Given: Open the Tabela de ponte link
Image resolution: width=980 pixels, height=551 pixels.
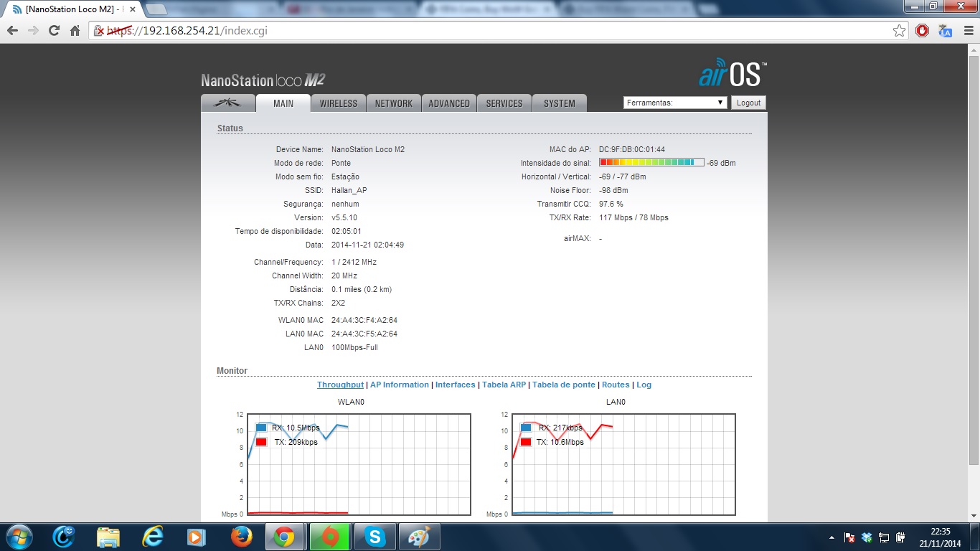Looking at the screenshot, I should pos(564,385).
